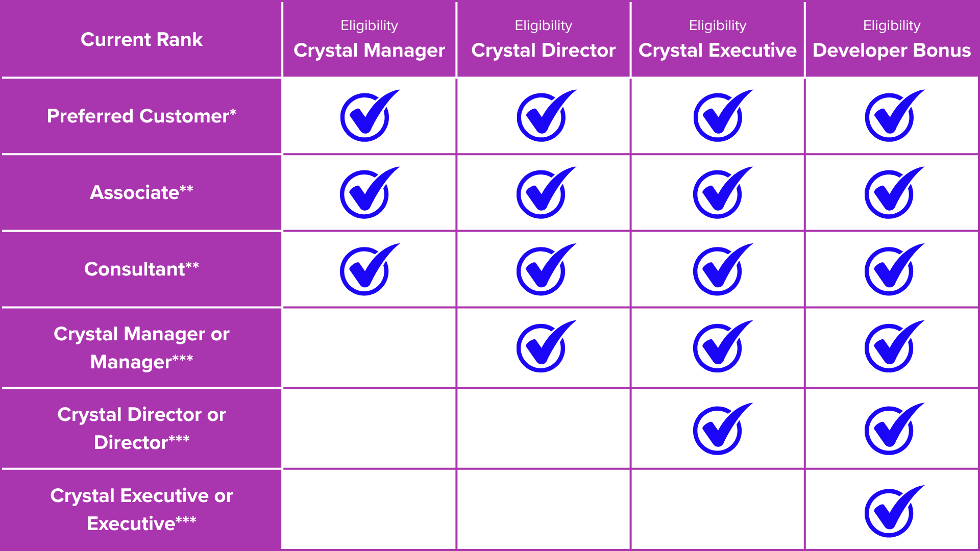Click the Crystal Manager eligibility column header

point(369,40)
